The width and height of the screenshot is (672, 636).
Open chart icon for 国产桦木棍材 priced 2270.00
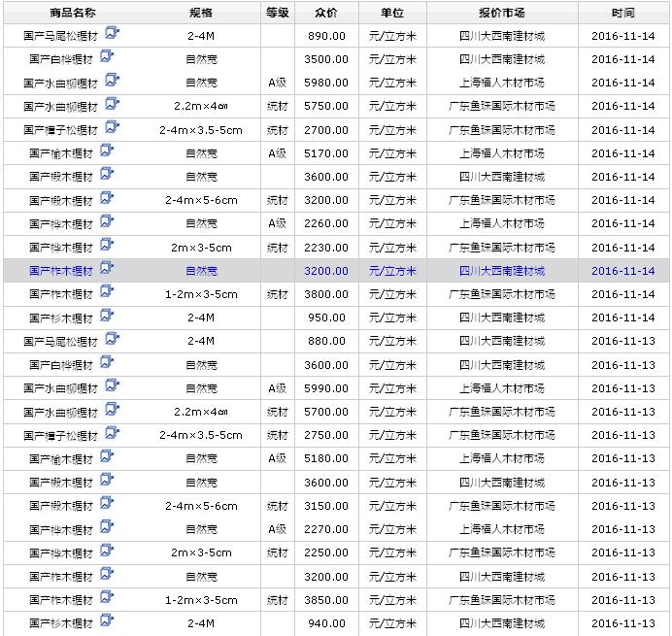pyautogui.click(x=107, y=527)
